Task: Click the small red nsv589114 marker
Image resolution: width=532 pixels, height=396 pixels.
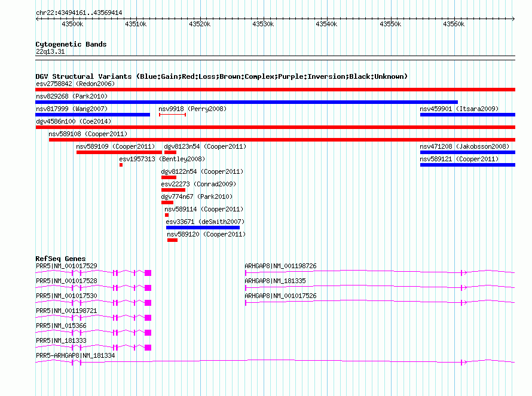Action: [167, 215]
